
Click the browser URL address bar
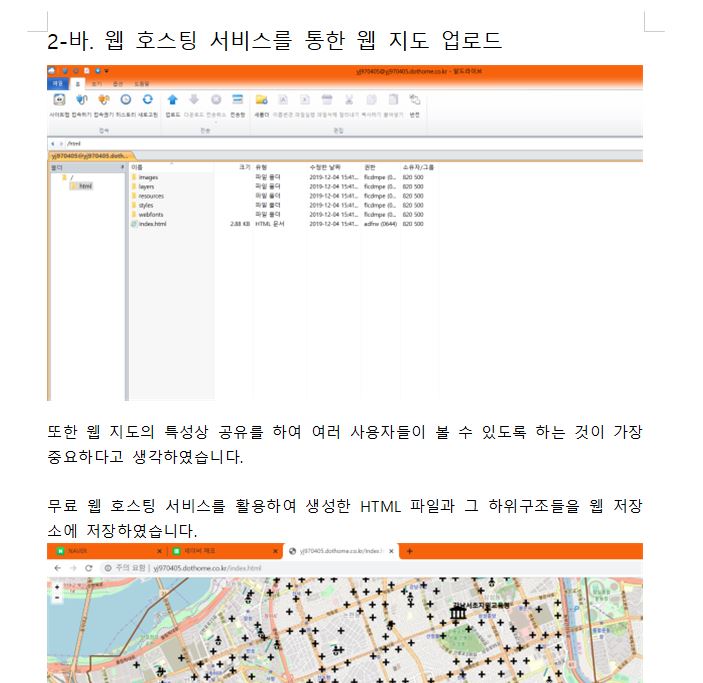click(x=372, y=568)
